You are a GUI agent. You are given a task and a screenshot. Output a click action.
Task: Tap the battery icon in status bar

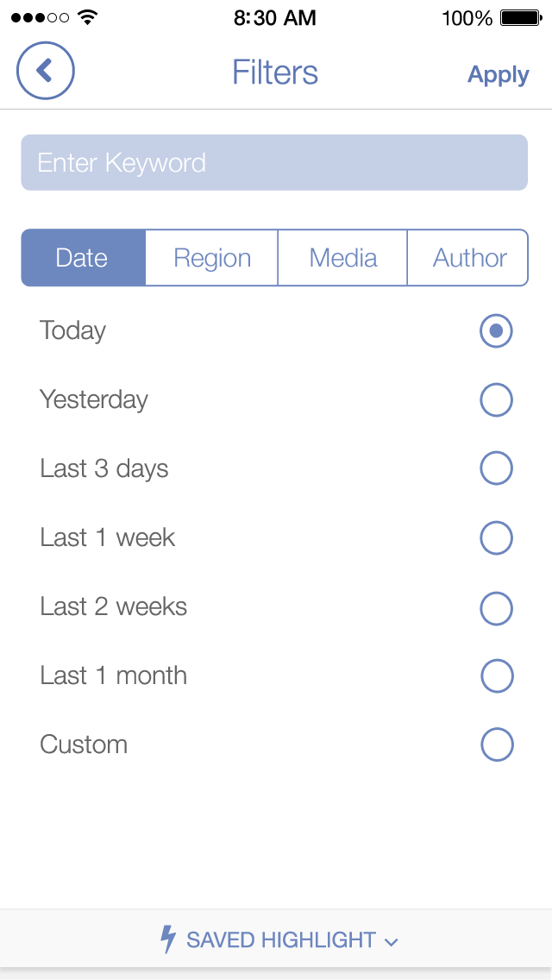[x=520, y=18]
